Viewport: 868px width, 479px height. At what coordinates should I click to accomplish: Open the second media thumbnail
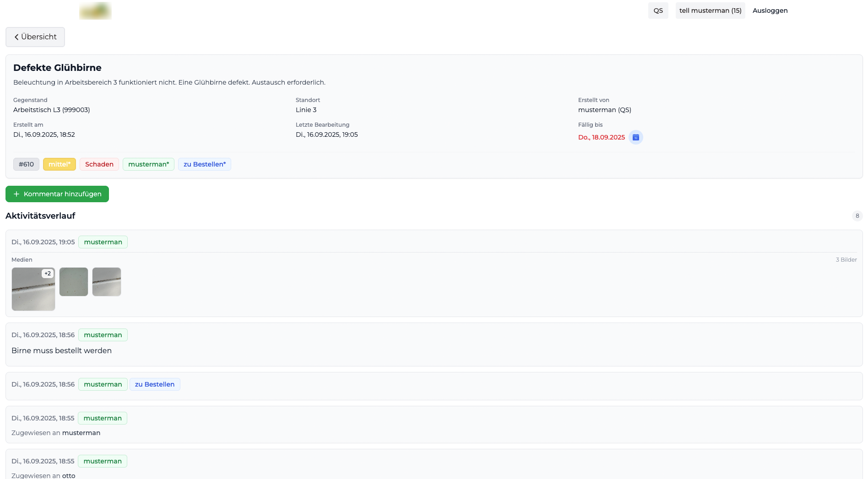point(74,282)
